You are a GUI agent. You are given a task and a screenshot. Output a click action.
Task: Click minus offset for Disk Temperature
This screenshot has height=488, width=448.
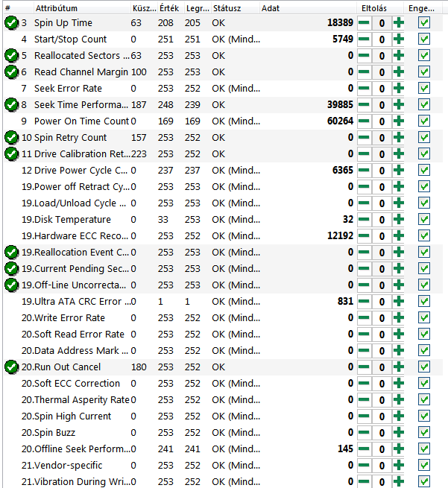[x=364, y=220]
